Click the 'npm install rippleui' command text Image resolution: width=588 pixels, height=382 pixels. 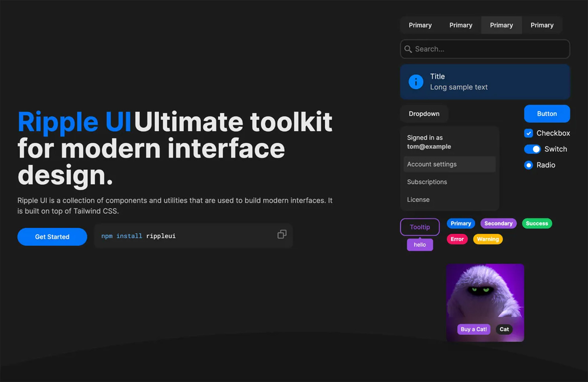click(139, 236)
